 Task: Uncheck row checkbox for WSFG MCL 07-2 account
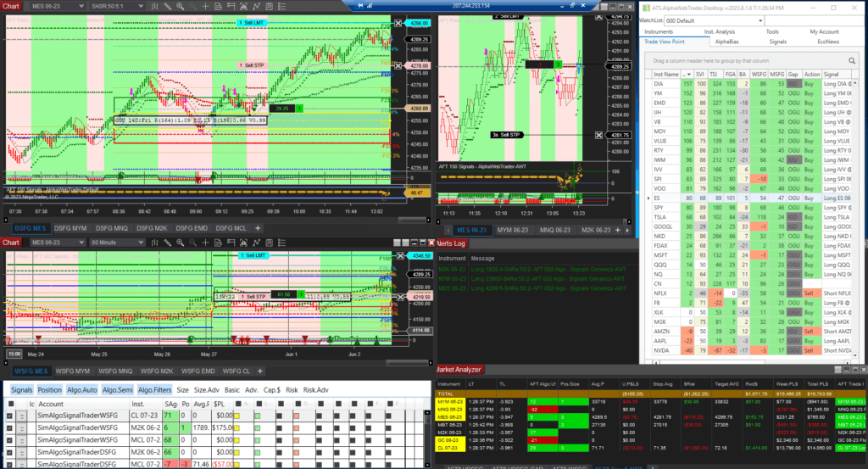[9, 439]
